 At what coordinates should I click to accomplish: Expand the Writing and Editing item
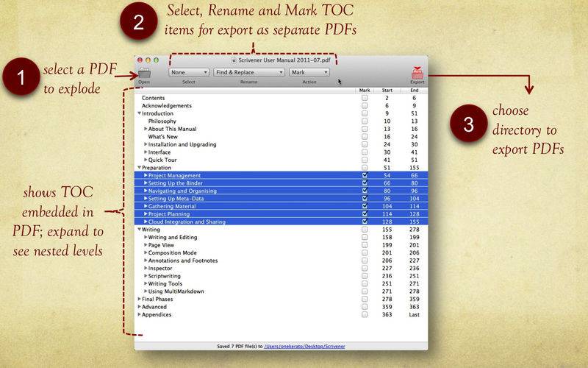pyautogui.click(x=146, y=237)
